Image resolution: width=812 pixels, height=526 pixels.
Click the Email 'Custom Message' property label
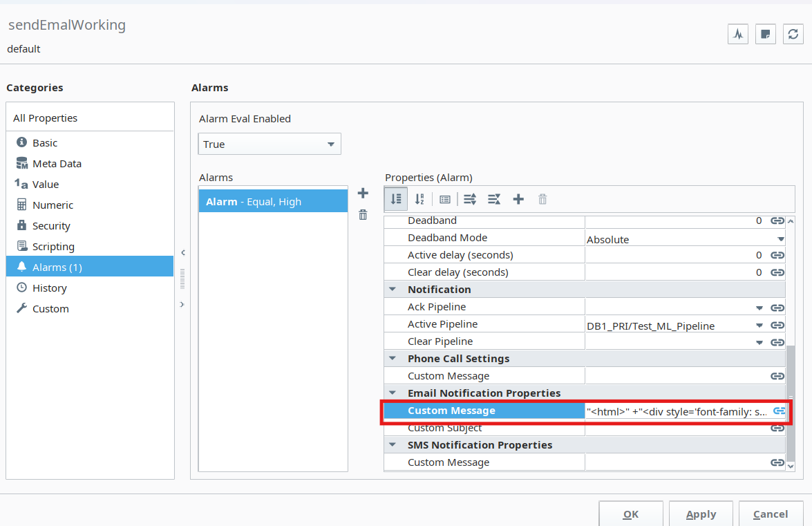tap(451, 411)
